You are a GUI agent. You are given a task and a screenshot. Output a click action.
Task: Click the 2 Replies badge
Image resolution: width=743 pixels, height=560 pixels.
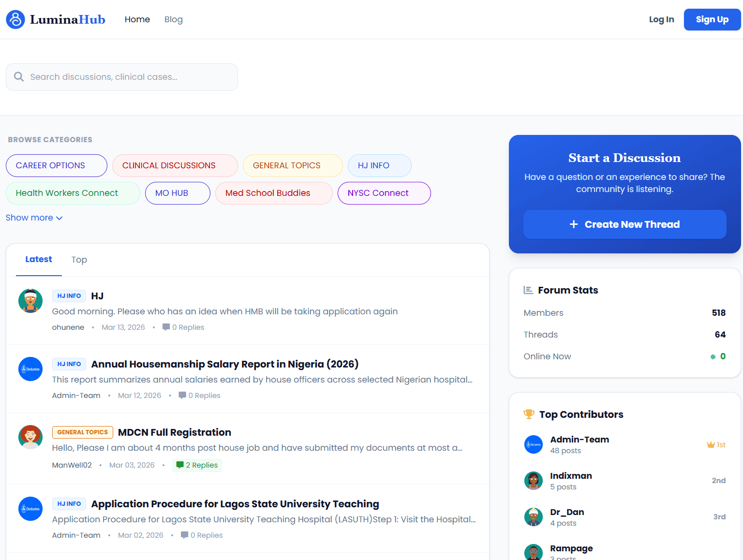coord(197,465)
